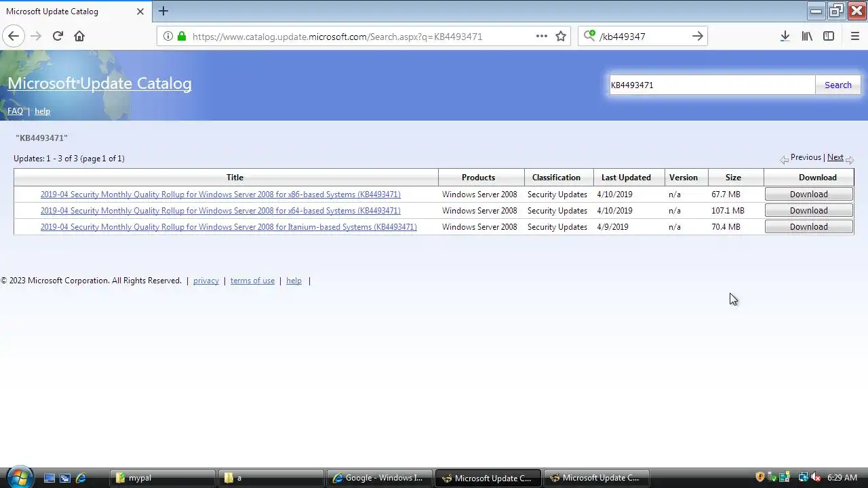This screenshot has height=488, width=868.
Task: Reload the current page
Action: (58, 36)
